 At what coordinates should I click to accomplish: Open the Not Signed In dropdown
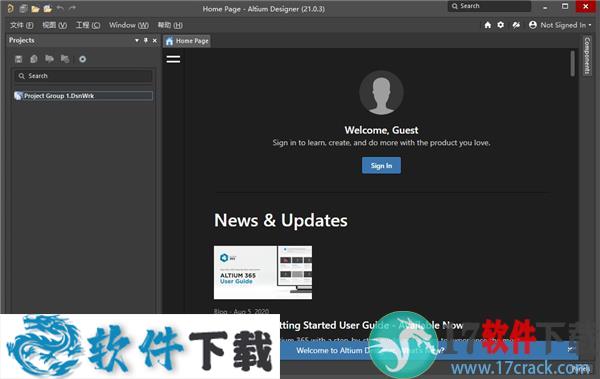pos(566,25)
